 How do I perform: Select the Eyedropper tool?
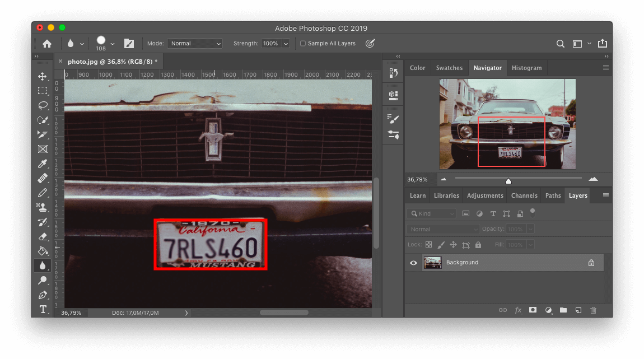tap(43, 164)
